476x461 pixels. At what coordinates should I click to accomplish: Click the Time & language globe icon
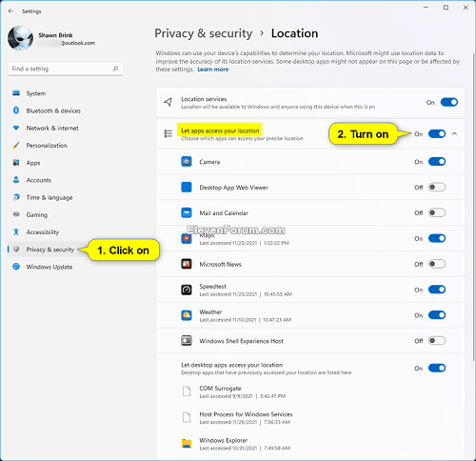point(16,197)
